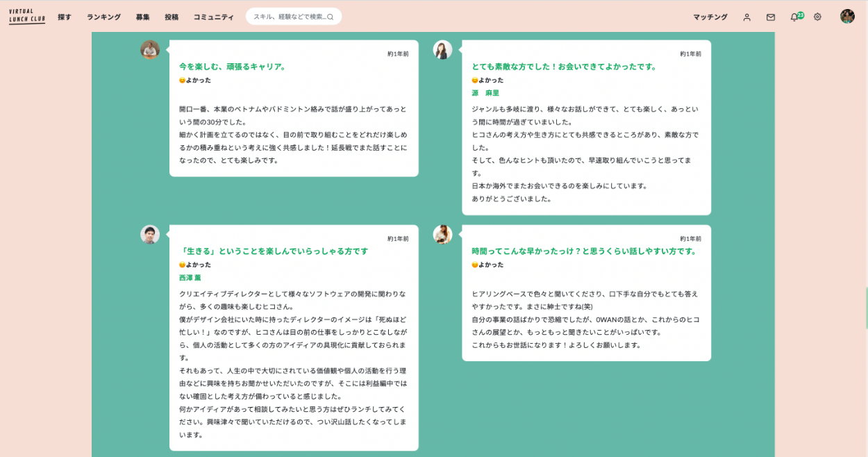Open the 投稿 menu item
868x457 pixels.
172,17
